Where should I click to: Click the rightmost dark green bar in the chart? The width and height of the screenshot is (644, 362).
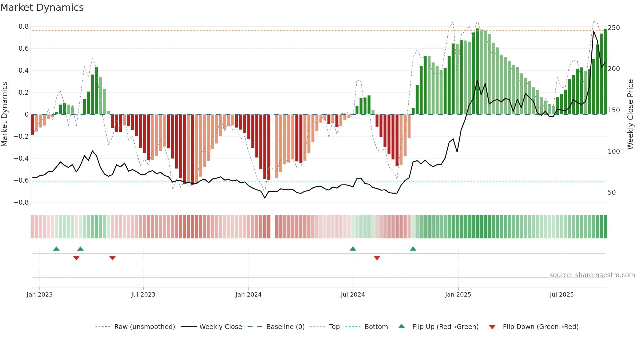[606, 72]
